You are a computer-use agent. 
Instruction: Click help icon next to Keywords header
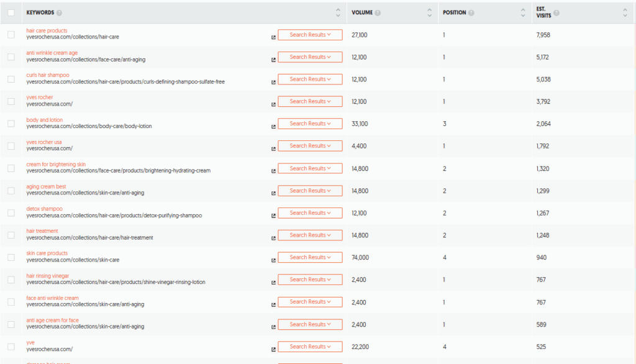tap(59, 13)
